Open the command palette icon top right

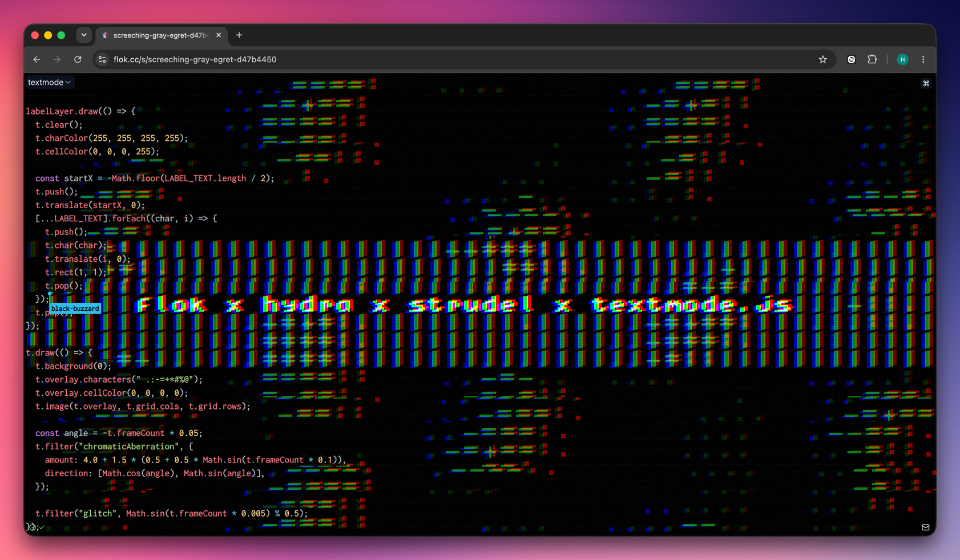[x=926, y=83]
